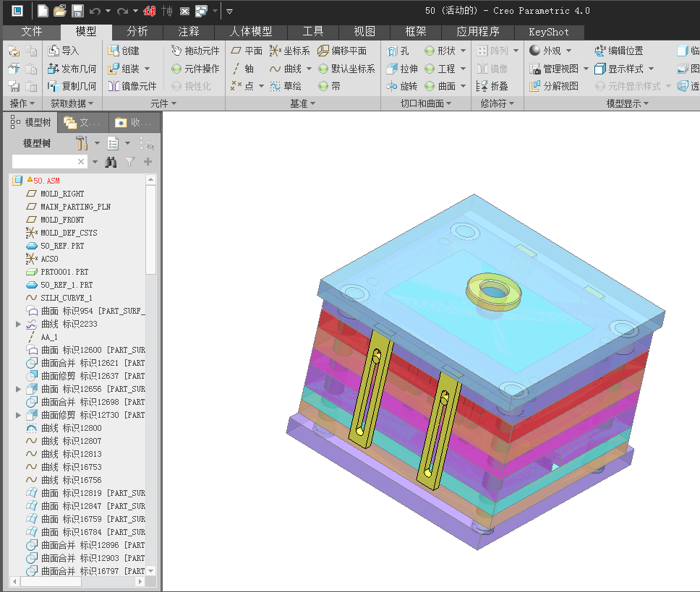Open the 显示样式 display style dropdown
700x592 pixels.
(x=651, y=69)
